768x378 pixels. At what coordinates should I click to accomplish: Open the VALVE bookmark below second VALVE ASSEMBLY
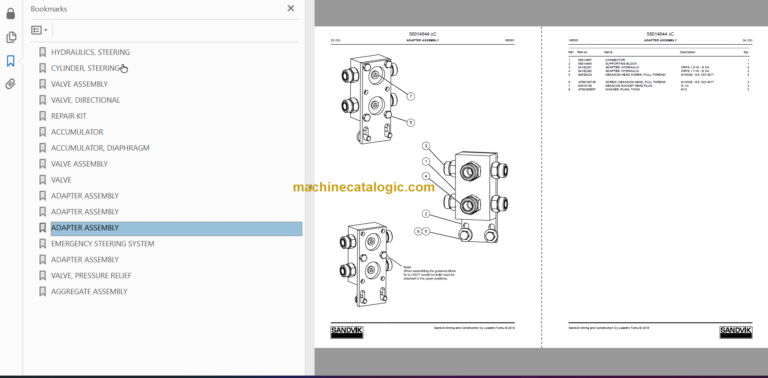(61, 180)
